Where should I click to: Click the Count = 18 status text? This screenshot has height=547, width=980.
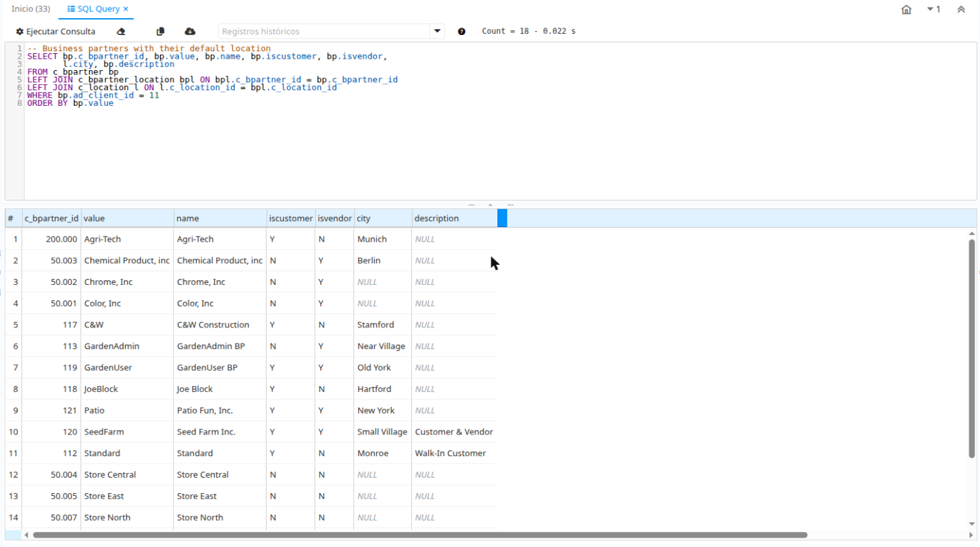[x=528, y=32]
